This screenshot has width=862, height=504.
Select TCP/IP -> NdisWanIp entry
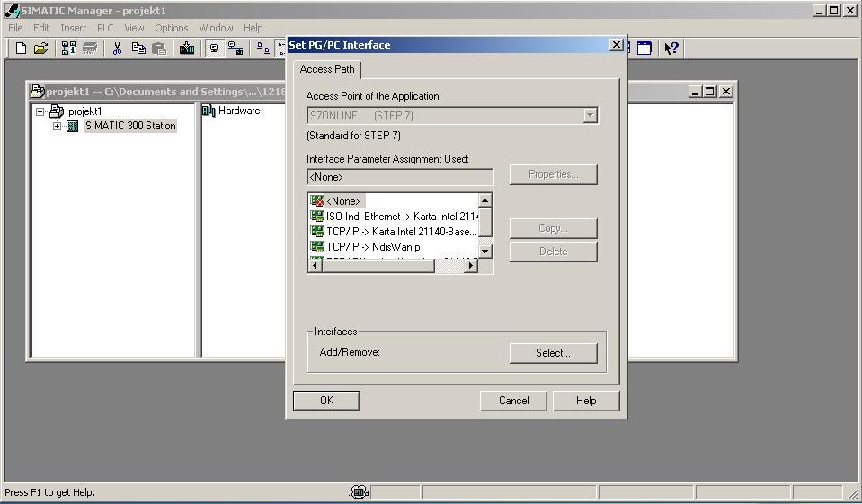(x=366, y=247)
